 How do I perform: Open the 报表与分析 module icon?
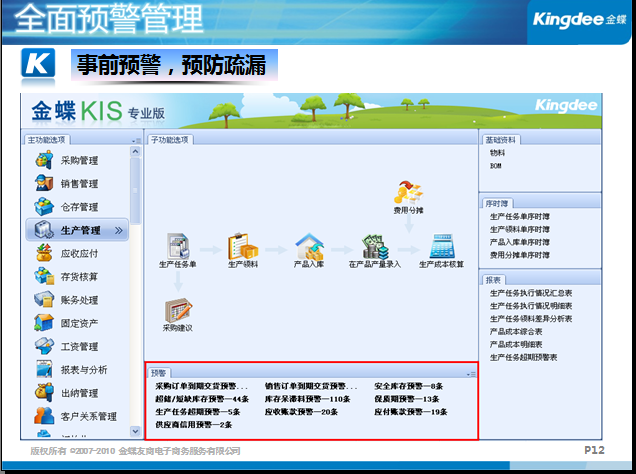(x=44, y=369)
